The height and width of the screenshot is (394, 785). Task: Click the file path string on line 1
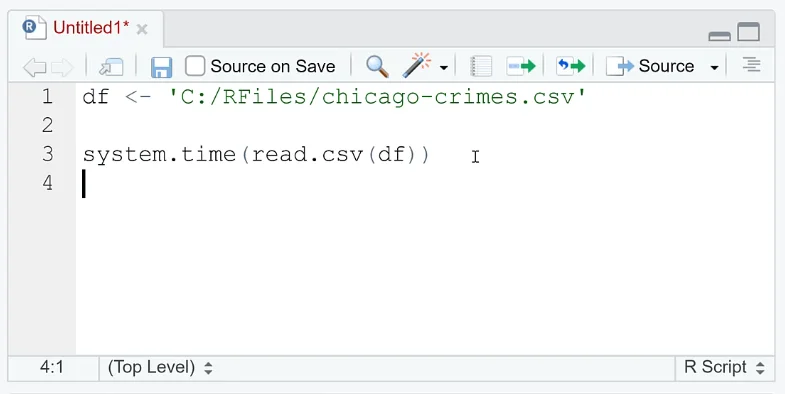pyautogui.click(x=378, y=97)
